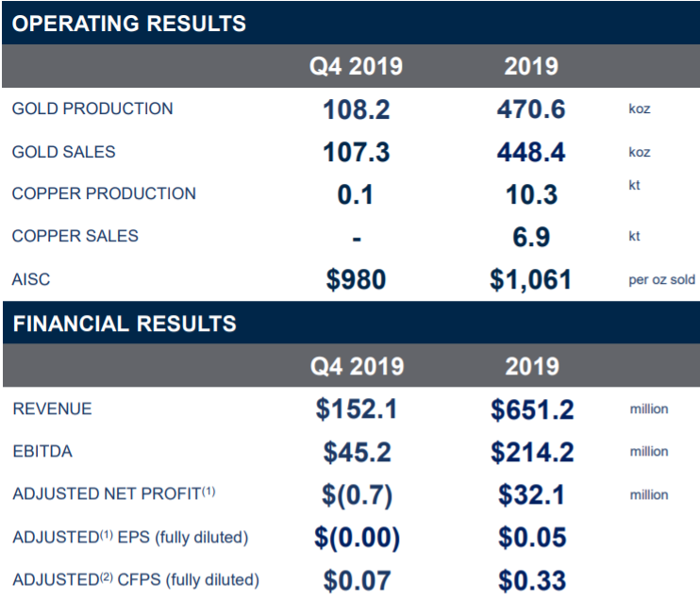Select the AISC row label

coord(31,279)
